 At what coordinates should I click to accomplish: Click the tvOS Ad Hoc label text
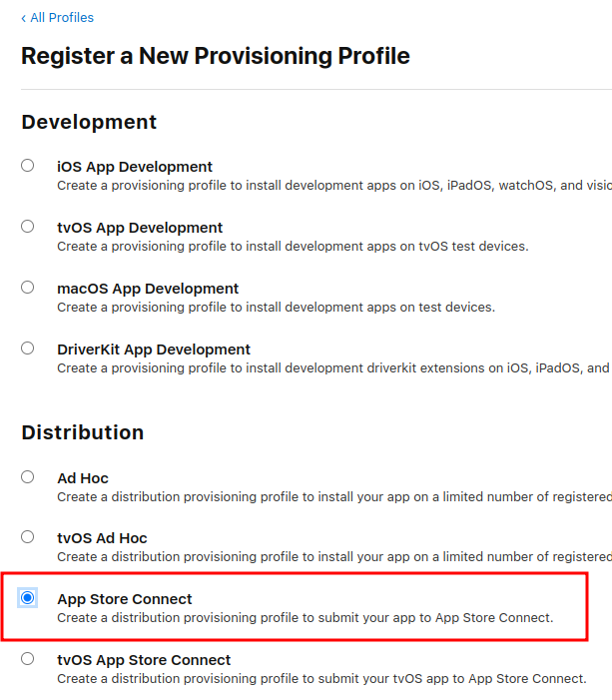(102, 538)
